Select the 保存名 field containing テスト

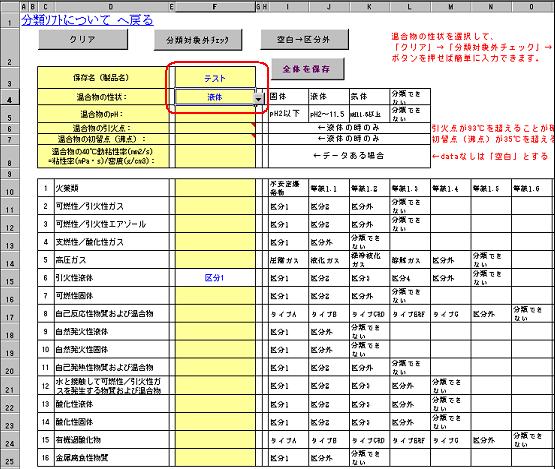click(215, 78)
